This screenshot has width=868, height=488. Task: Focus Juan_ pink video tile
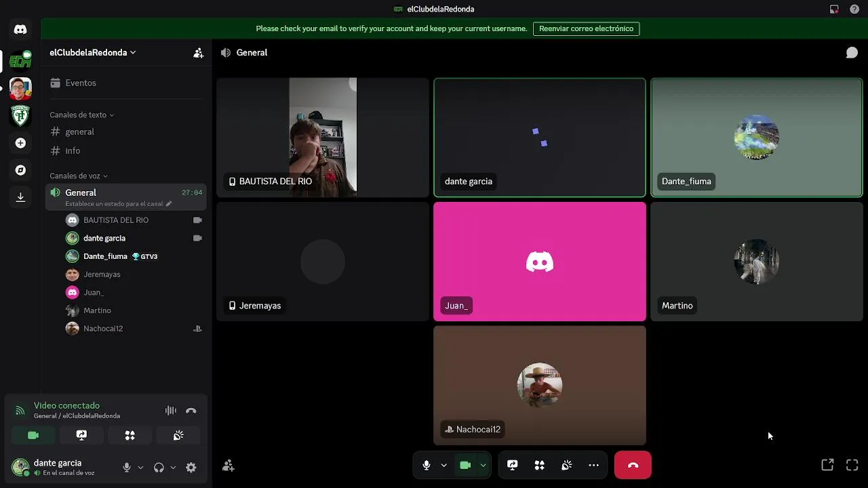coord(540,262)
